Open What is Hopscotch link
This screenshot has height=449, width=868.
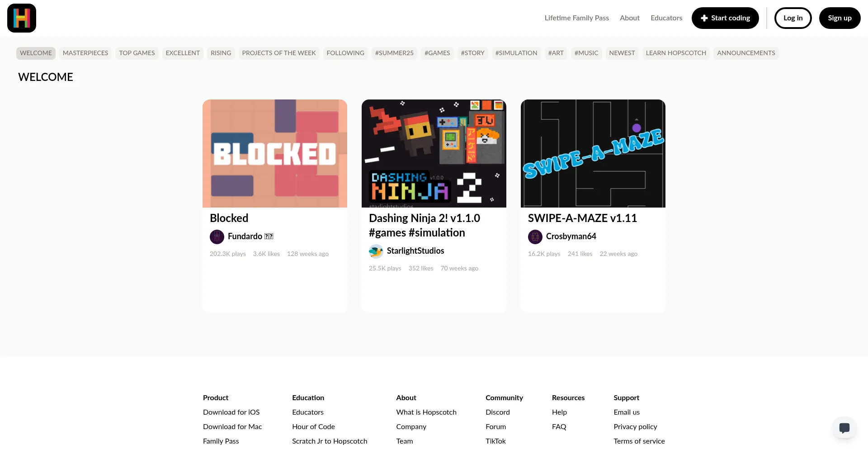(426, 412)
